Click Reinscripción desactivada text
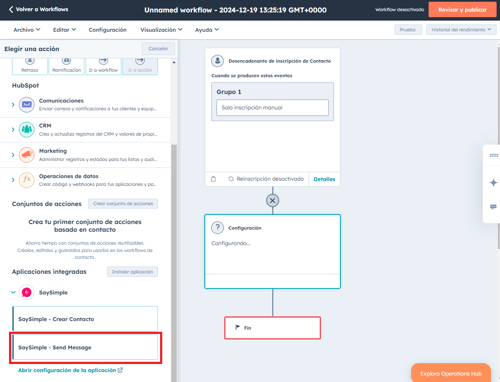Screen dimensions: 500x382 [270, 179]
